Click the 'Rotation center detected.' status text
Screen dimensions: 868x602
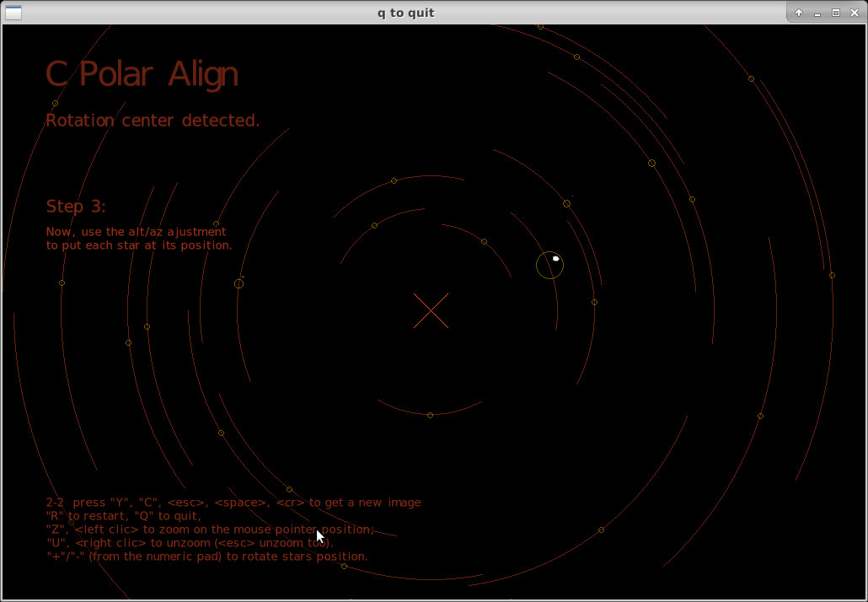(153, 121)
